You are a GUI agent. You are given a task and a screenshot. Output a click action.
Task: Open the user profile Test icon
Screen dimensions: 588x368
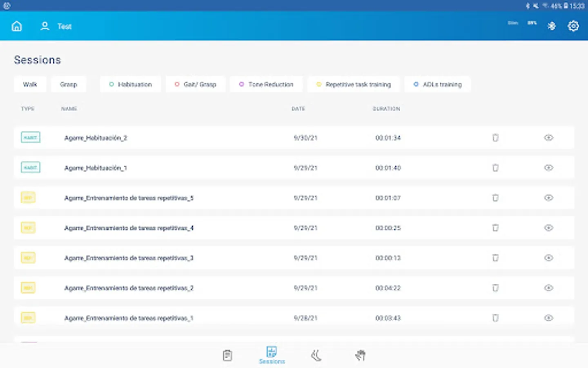[45, 26]
